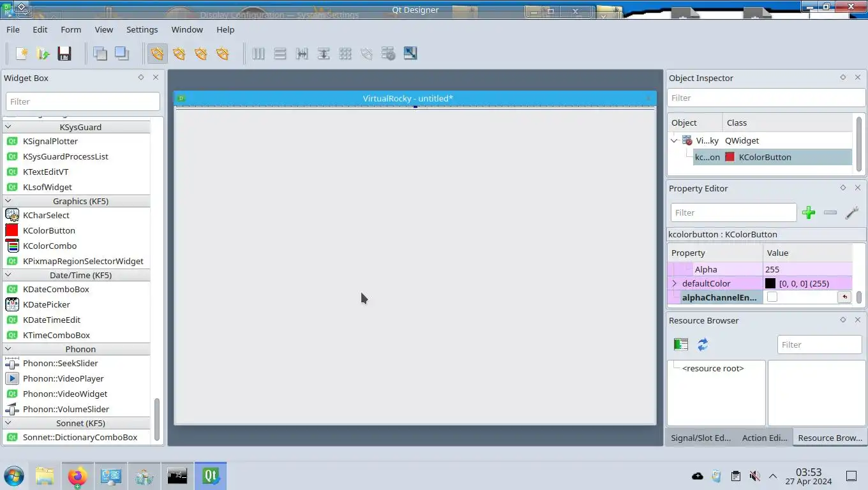Select the KCharSelect widget icon
This screenshot has width=868, height=490.
point(11,215)
